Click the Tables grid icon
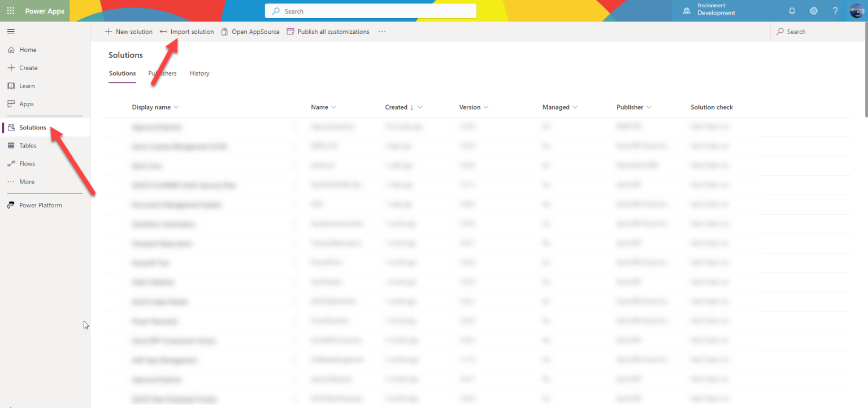 coord(11,146)
